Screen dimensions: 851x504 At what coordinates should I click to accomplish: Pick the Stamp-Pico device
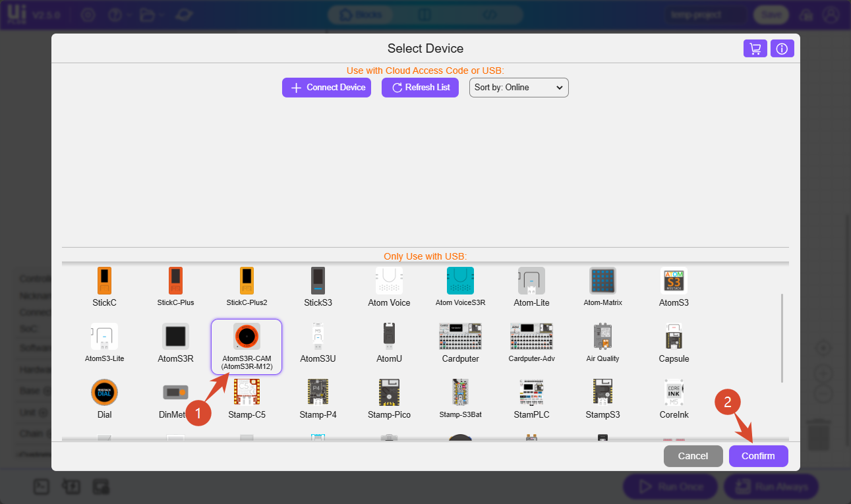pyautogui.click(x=389, y=393)
